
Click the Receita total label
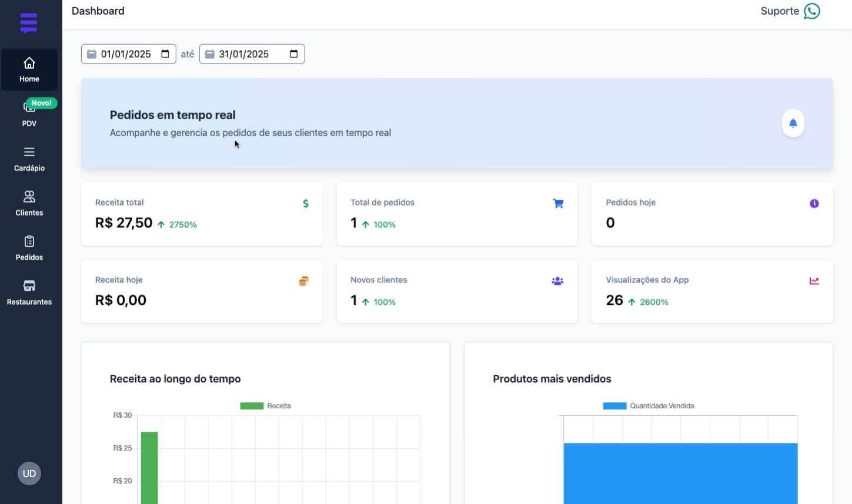119,203
